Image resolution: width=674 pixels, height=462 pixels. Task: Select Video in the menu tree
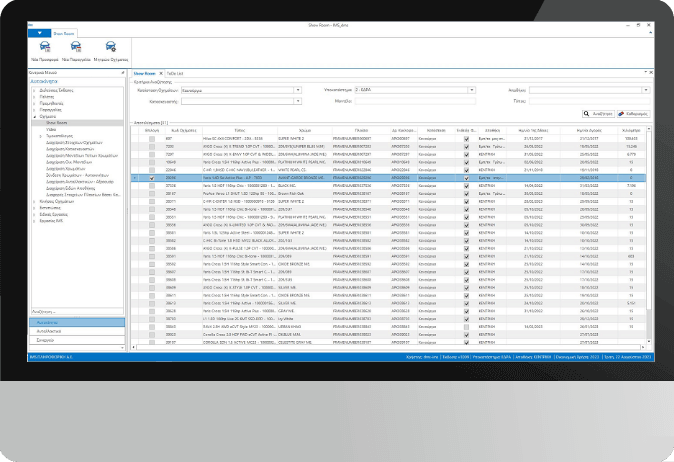[x=51, y=129]
